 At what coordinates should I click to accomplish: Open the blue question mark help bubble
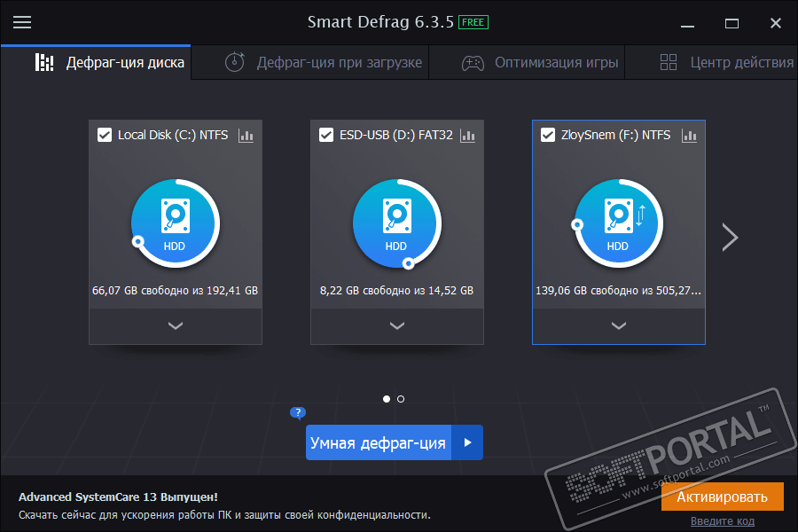[298, 412]
